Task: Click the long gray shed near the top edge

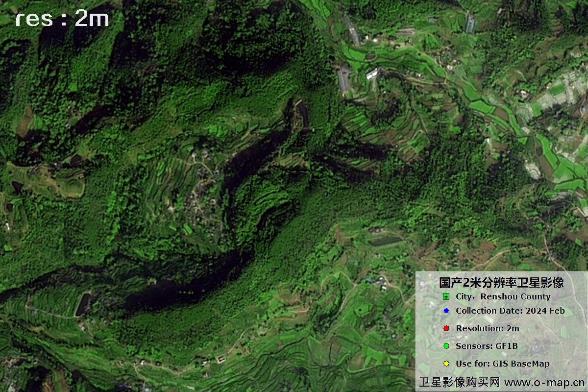Action: click(x=351, y=29)
